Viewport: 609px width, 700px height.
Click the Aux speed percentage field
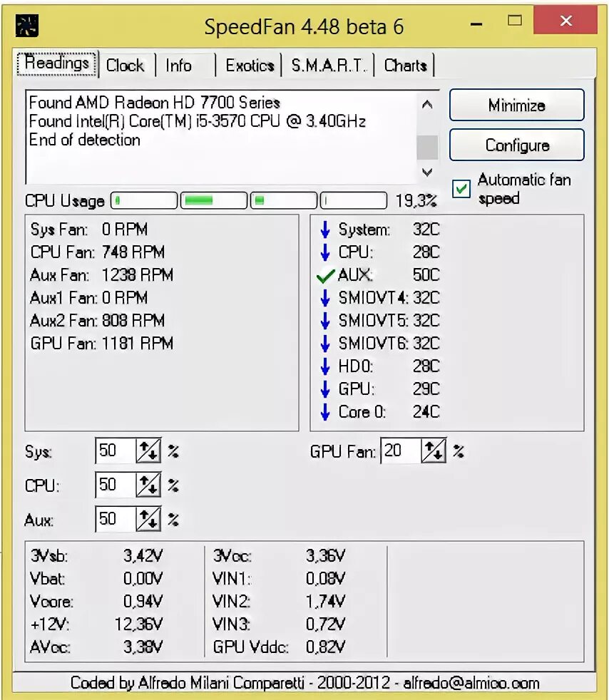tap(116, 519)
